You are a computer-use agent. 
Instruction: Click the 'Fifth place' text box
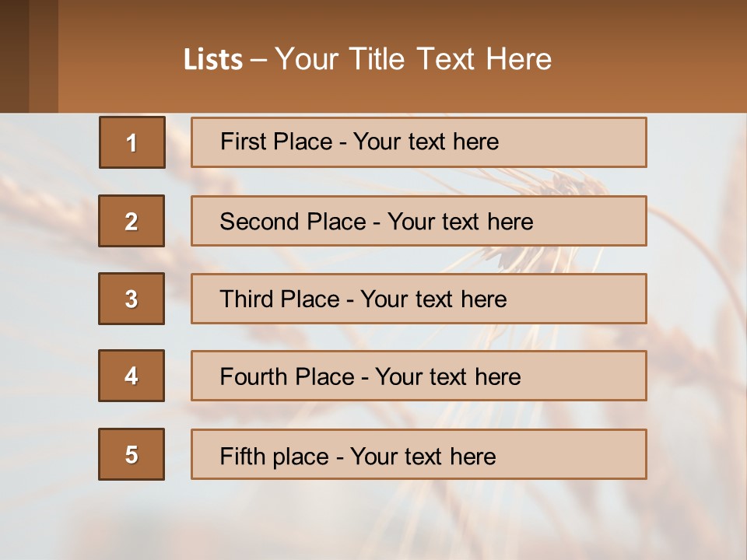(x=419, y=454)
